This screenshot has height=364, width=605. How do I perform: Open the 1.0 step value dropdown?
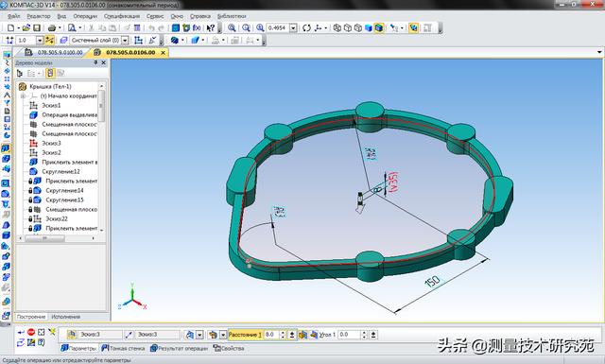coord(40,40)
